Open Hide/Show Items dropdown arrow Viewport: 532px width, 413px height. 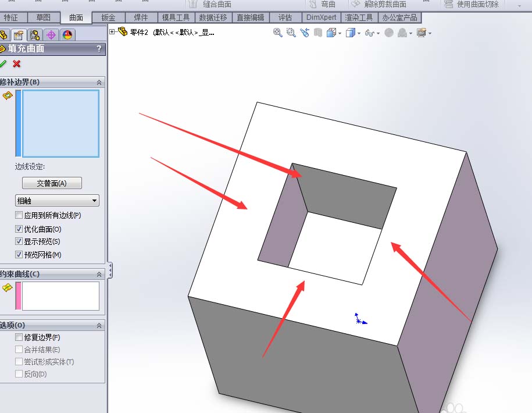[378, 33]
